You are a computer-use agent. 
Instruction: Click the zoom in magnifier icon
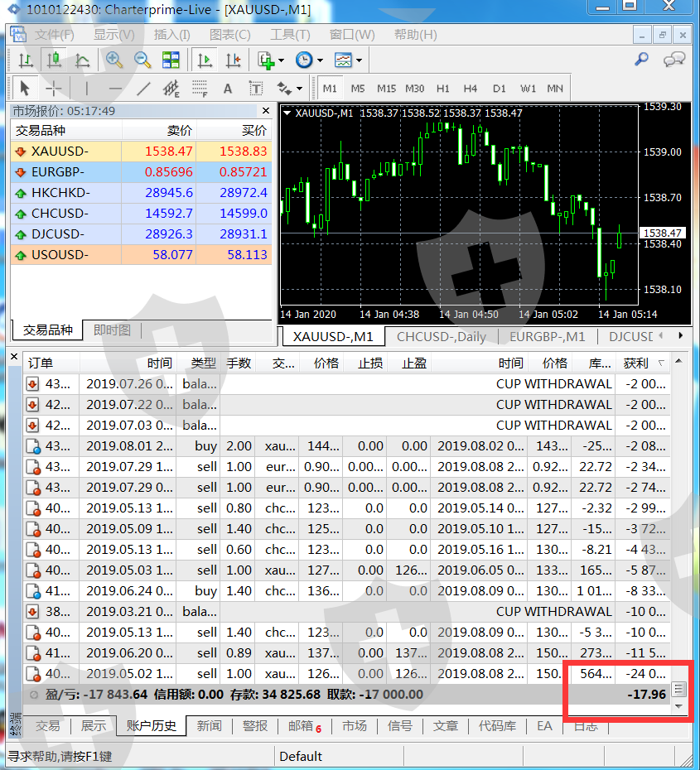(113, 60)
